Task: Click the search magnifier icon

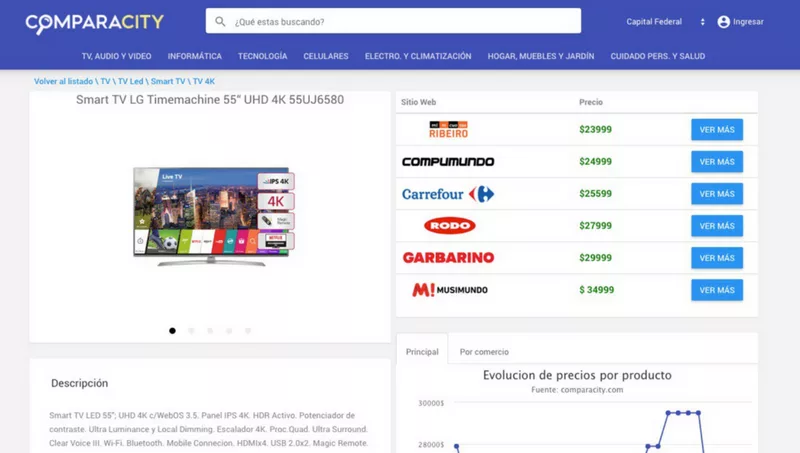Action: point(220,21)
